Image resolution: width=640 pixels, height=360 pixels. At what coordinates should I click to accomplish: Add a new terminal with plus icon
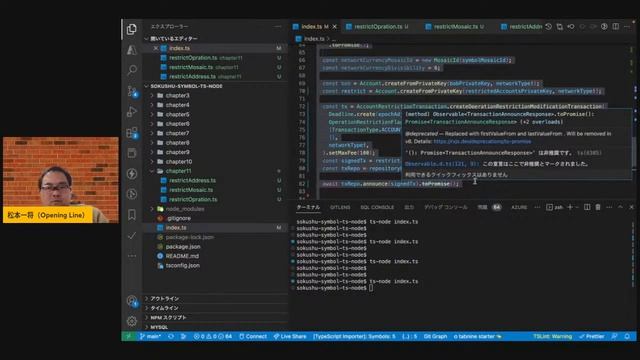(570, 207)
